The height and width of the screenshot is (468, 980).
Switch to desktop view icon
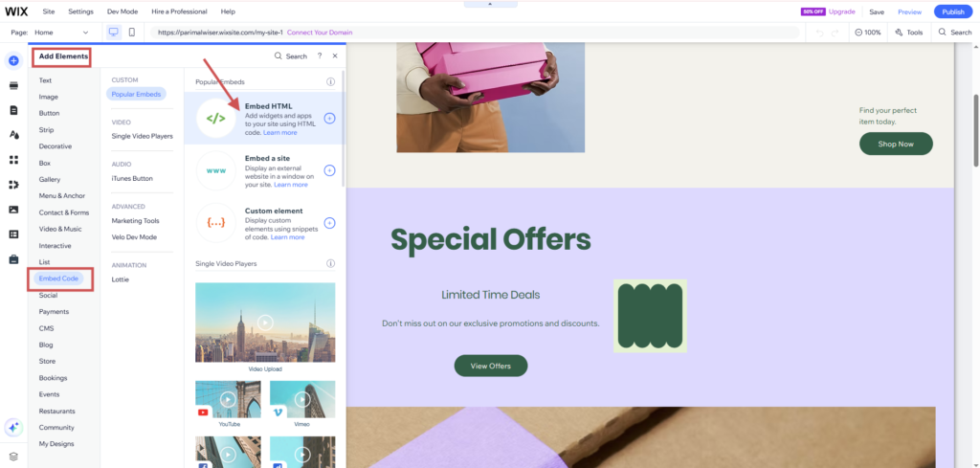[114, 32]
